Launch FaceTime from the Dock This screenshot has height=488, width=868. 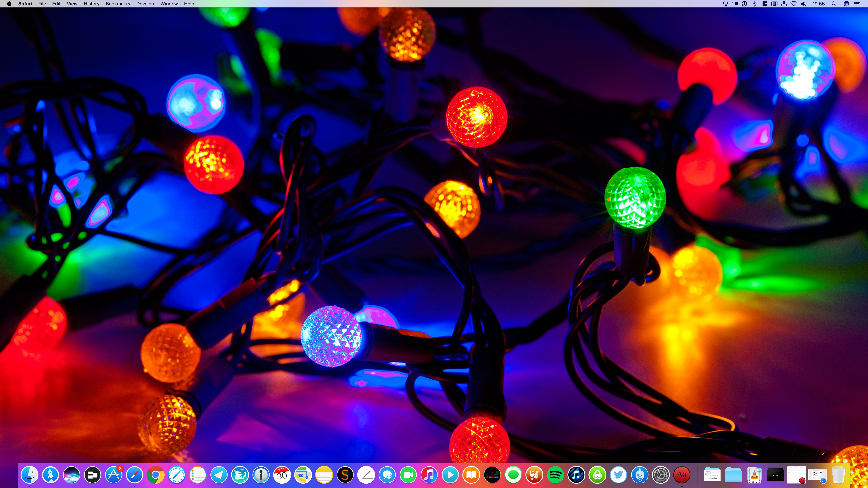point(408,474)
